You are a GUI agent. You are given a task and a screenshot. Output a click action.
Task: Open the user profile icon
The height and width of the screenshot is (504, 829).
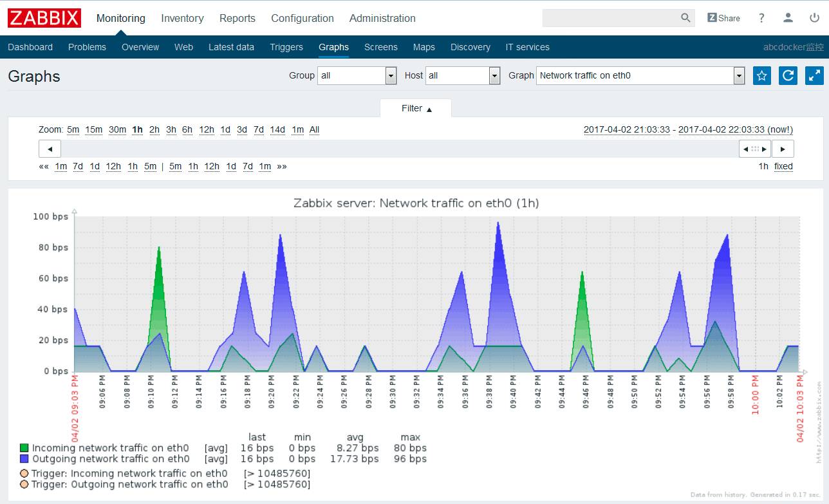[788, 18]
